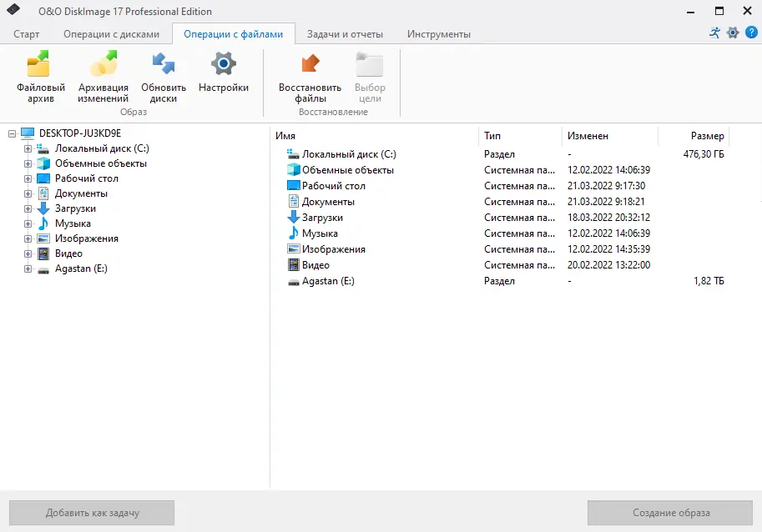This screenshot has width=762, height=532.
Task: Collapse the DESKTOP-JU3KD9E tree node
Action: [13, 133]
